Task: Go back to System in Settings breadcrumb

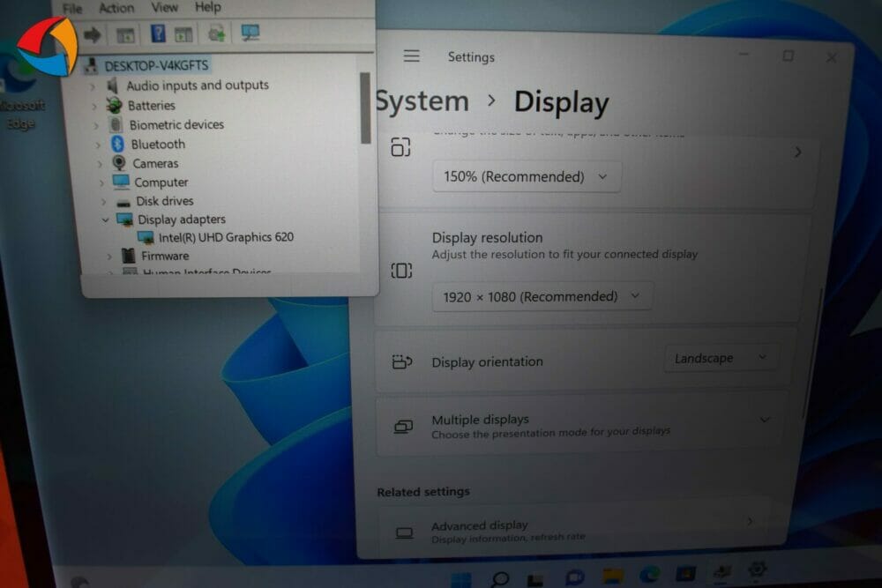Action: pyautogui.click(x=422, y=101)
